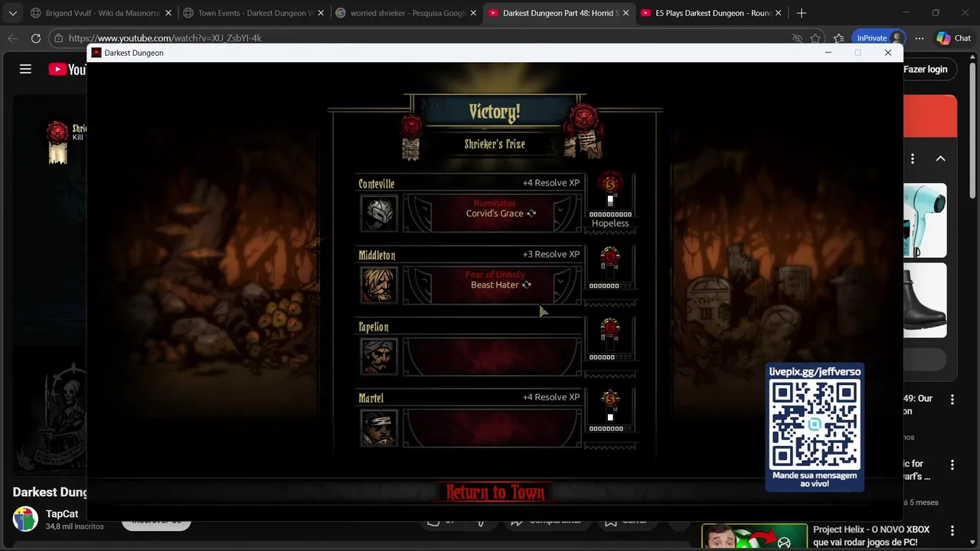Click the site information icon in address bar
Viewport: 980px width, 551px height.
coord(59,38)
